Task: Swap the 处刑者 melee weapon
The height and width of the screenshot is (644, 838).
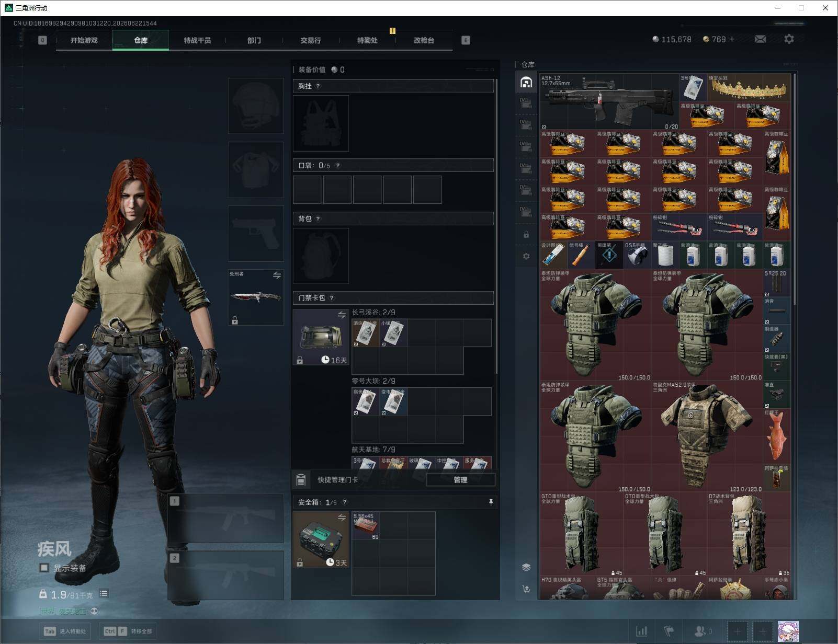Action: [x=277, y=275]
